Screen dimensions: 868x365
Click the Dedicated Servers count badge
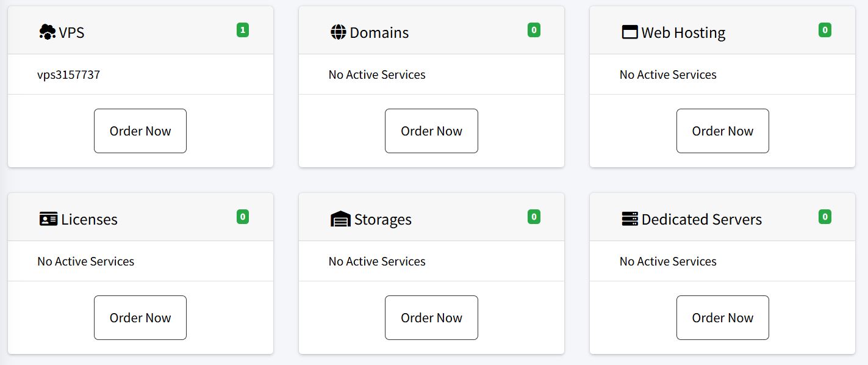[x=825, y=217]
